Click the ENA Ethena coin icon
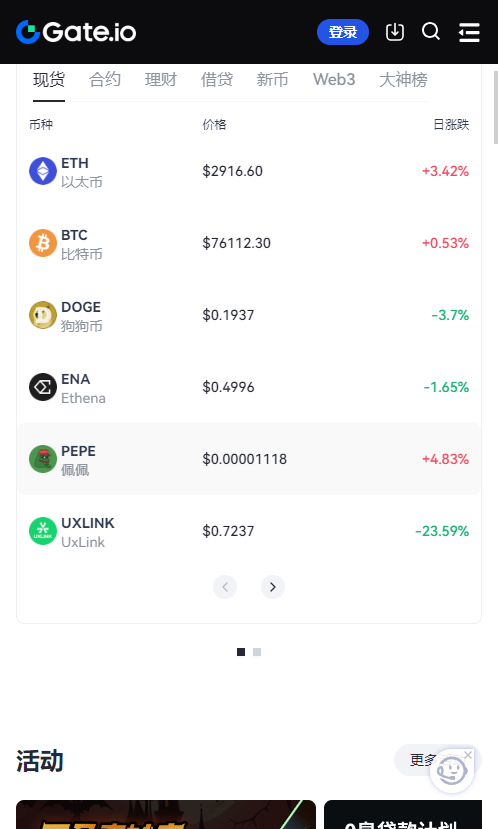Viewport: 498px width, 829px height. pos(43,386)
